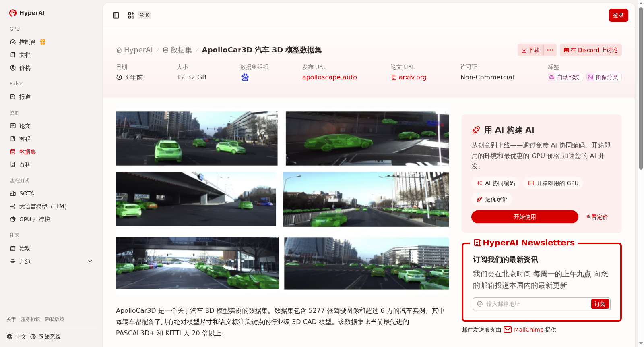Click the clock icon beside 3 年前
The height and width of the screenshot is (347, 644).
119,77
